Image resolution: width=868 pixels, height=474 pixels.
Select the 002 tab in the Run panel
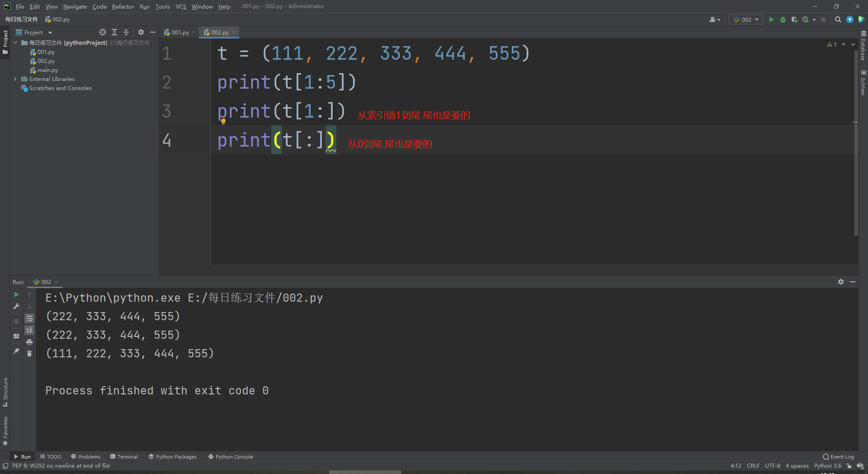pyautogui.click(x=46, y=282)
